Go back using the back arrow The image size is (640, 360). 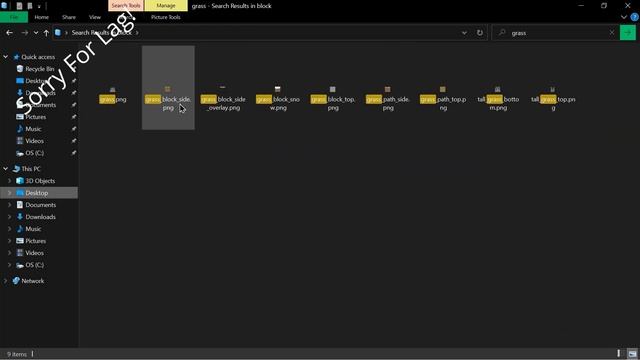(x=9, y=33)
